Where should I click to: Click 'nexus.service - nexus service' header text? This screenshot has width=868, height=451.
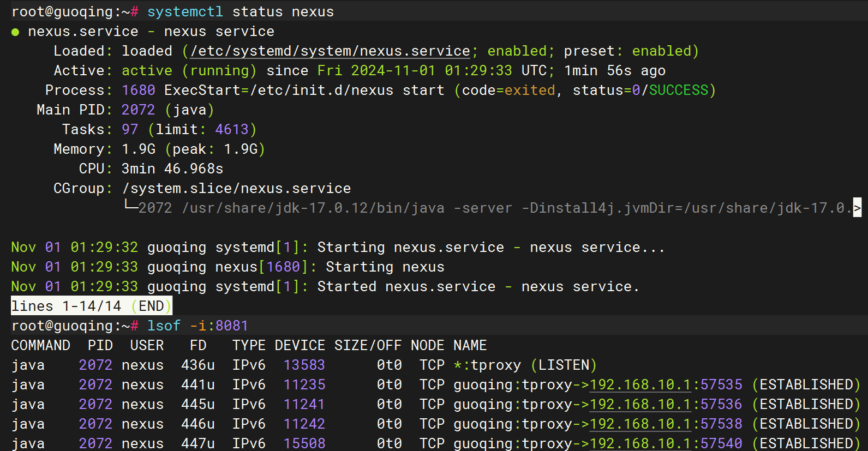tap(151, 32)
